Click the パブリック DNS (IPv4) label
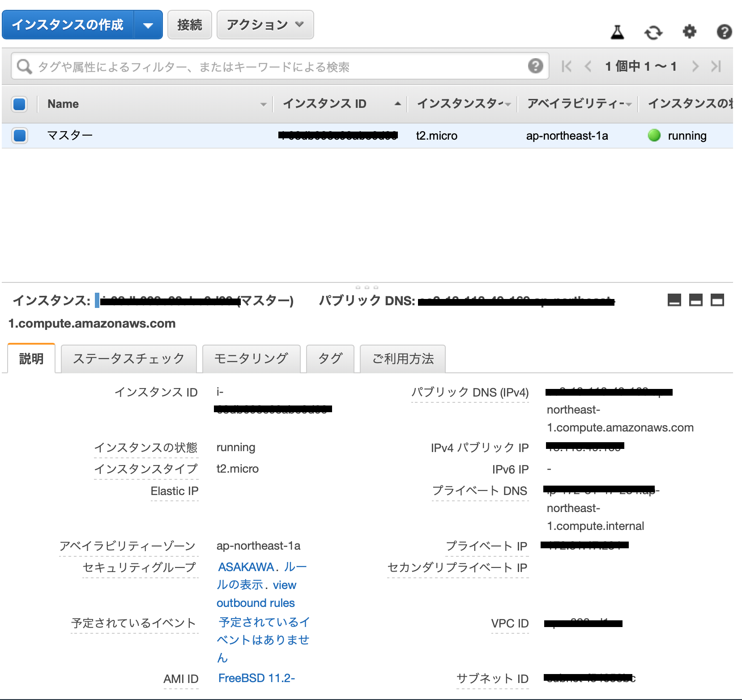Screen dimensions: 742x700 [470, 393]
